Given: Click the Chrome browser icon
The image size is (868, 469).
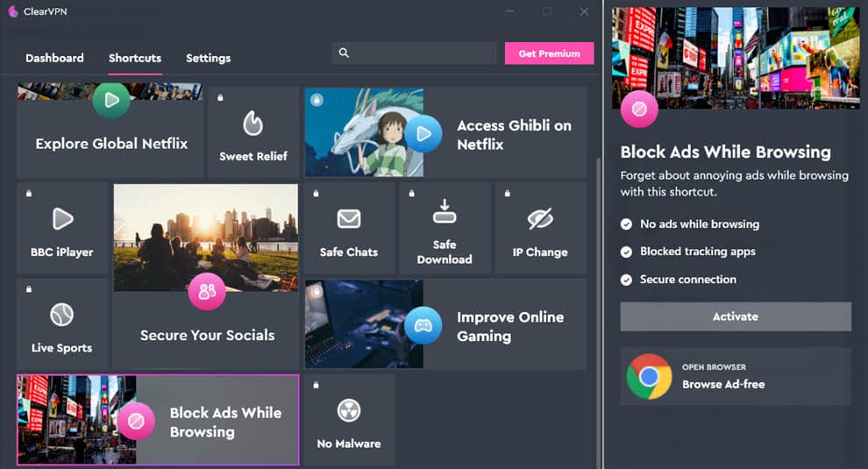Looking at the screenshot, I should (650, 377).
